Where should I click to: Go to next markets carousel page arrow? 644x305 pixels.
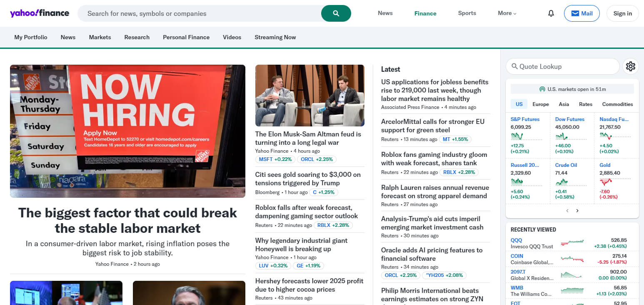point(577,211)
